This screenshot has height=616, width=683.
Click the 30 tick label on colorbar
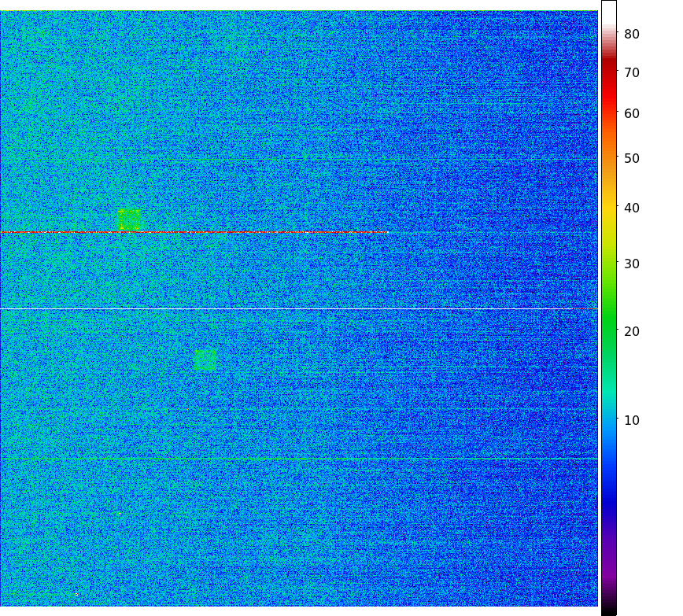tap(632, 264)
